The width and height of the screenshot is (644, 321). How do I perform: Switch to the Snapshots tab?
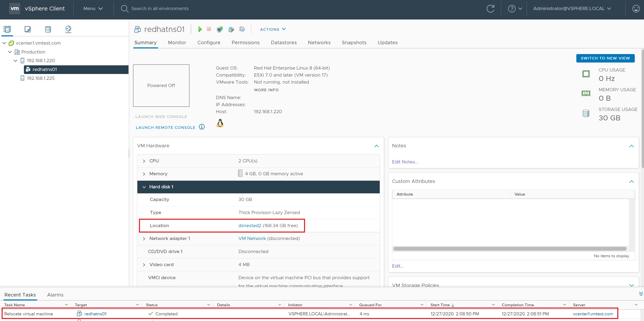[354, 43]
